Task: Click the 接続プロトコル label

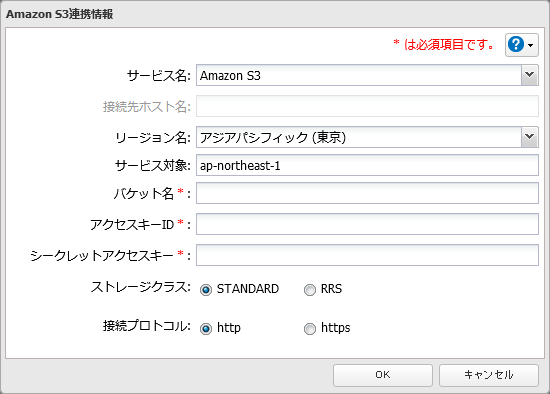Action: coord(147,326)
